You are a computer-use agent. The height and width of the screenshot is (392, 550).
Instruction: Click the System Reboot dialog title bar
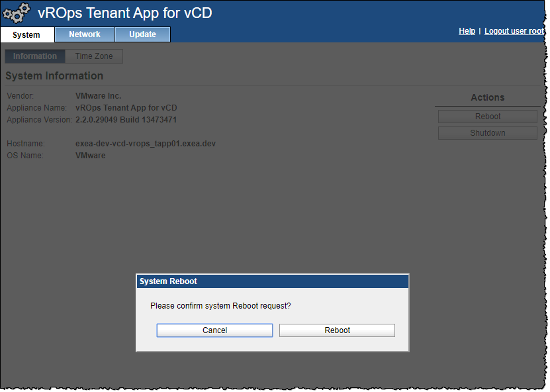pyautogui.click(x=272, y=281)
